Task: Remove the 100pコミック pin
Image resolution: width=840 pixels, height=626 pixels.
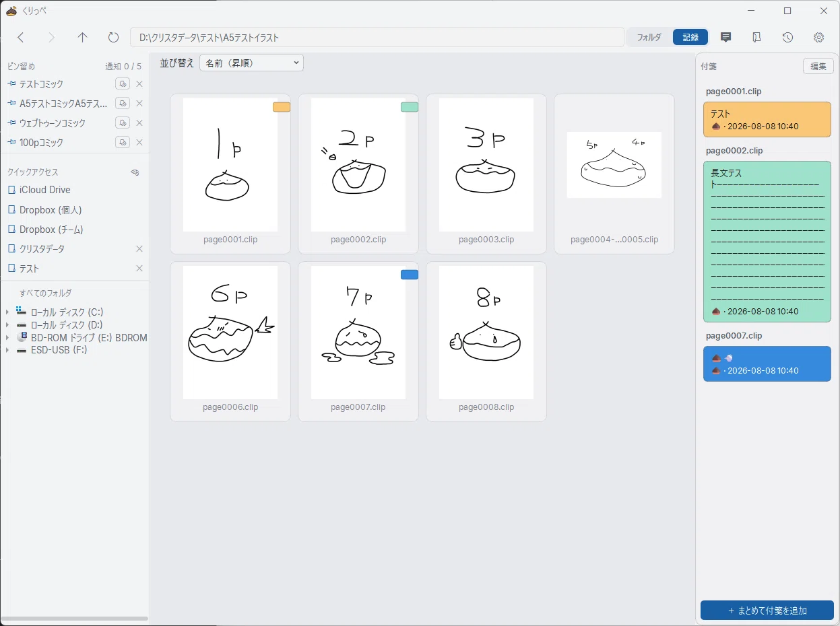Action: pos(139,143)
